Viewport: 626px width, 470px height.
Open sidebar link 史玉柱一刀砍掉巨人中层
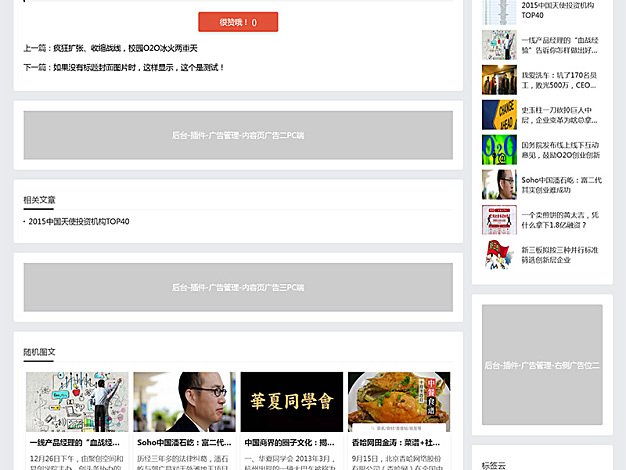559,115
